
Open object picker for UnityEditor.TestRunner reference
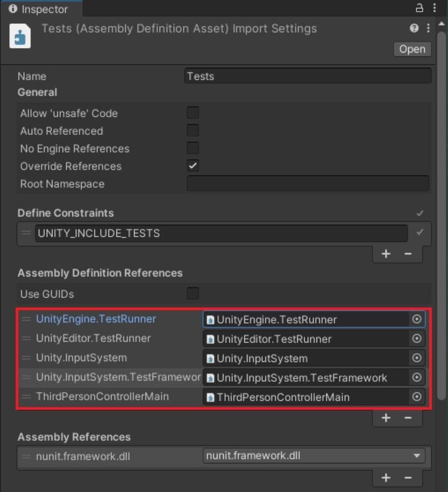tap(417, 339)
